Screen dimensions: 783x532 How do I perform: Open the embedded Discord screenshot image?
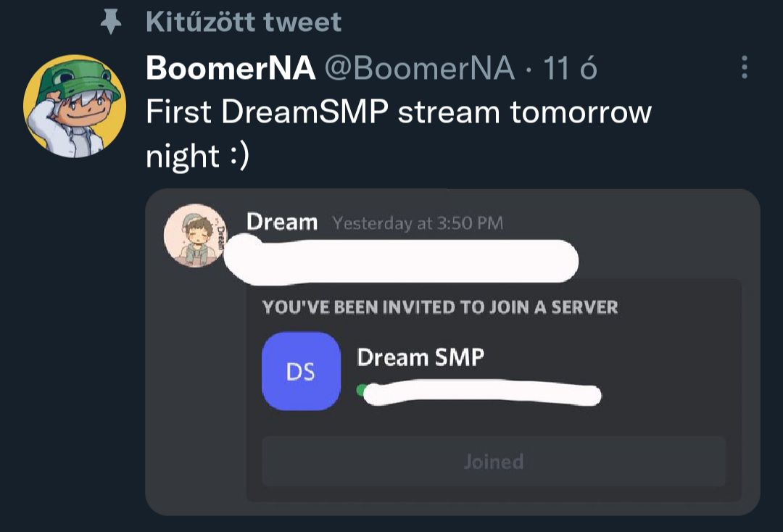(452, 352)
